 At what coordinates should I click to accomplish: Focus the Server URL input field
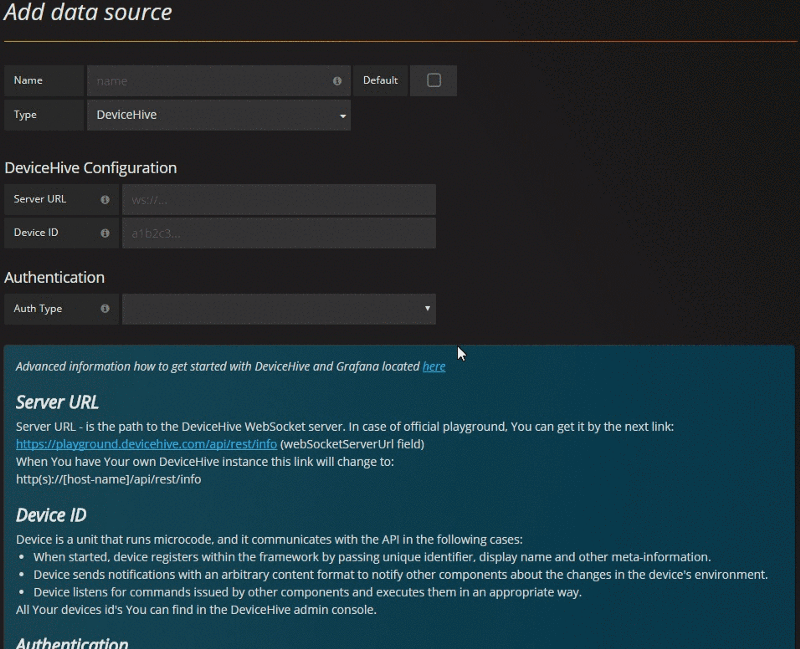click(279, 199)
